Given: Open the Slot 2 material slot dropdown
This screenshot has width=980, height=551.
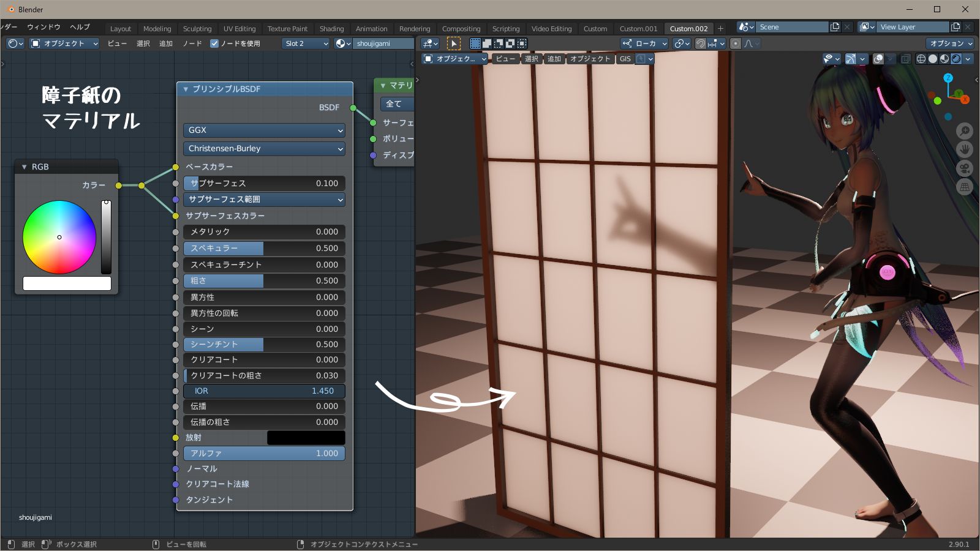Looking at the screenshot, I should (x=306, y=43).
